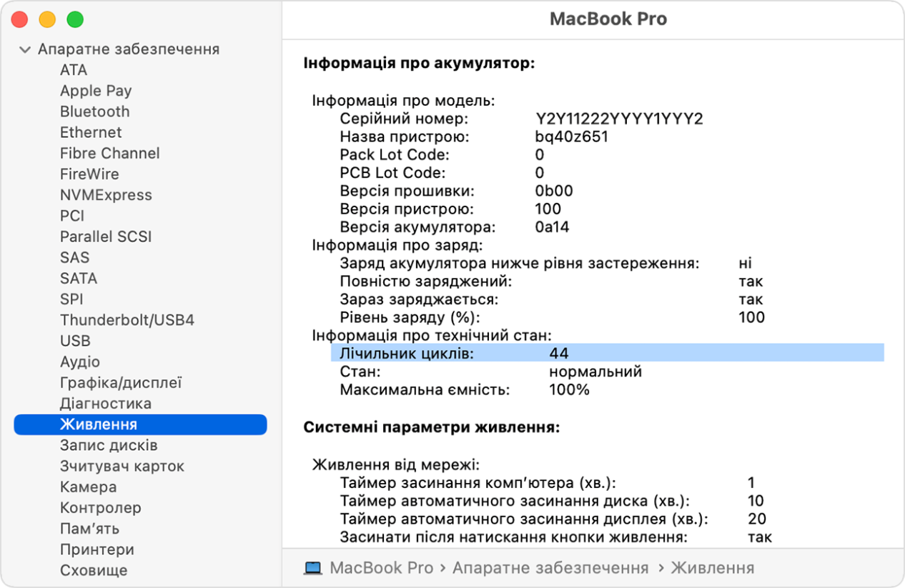
Task: Open Запис дисків in the sidebar
Action: coord(109,445)
